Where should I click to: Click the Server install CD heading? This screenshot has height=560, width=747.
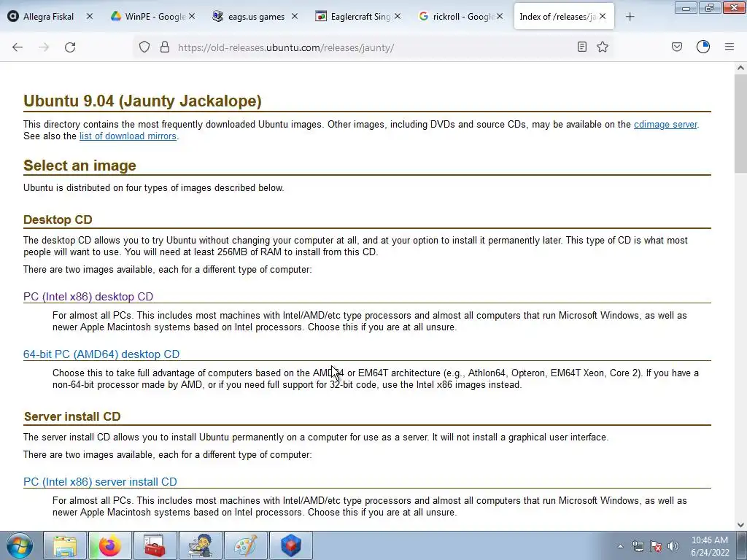pos(72,416)
